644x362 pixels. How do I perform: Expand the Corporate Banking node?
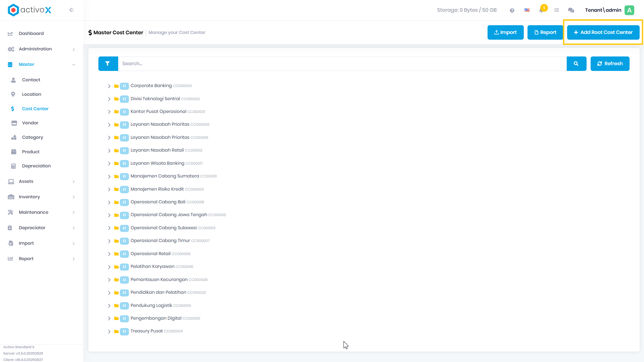tap(109, 86)
